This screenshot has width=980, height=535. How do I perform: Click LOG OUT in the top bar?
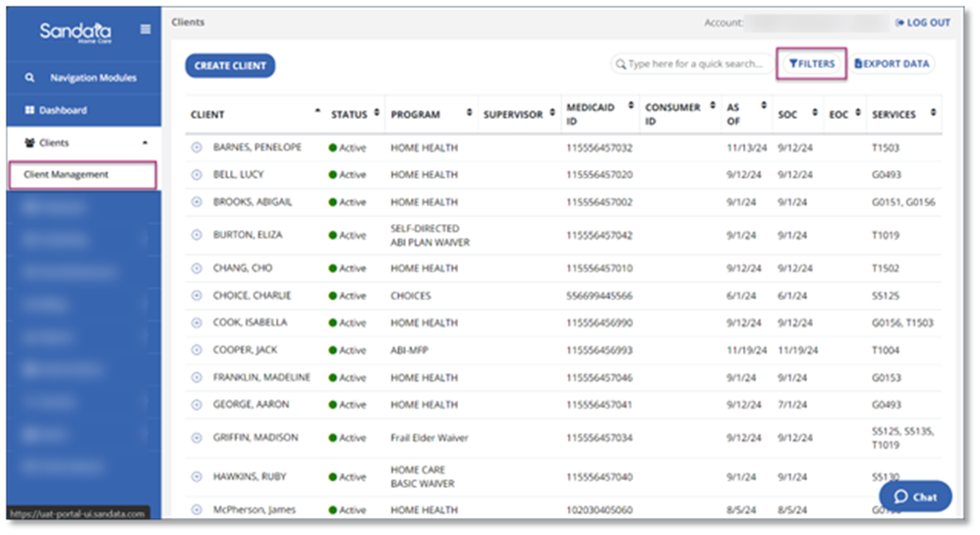[x=922, y=23]
